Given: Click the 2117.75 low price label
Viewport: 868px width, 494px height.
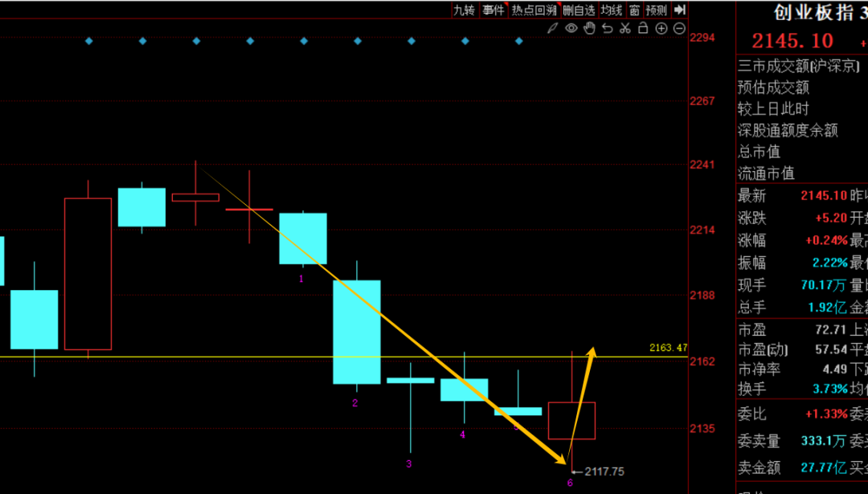Looking at the screenshot, I should [604, 472].
